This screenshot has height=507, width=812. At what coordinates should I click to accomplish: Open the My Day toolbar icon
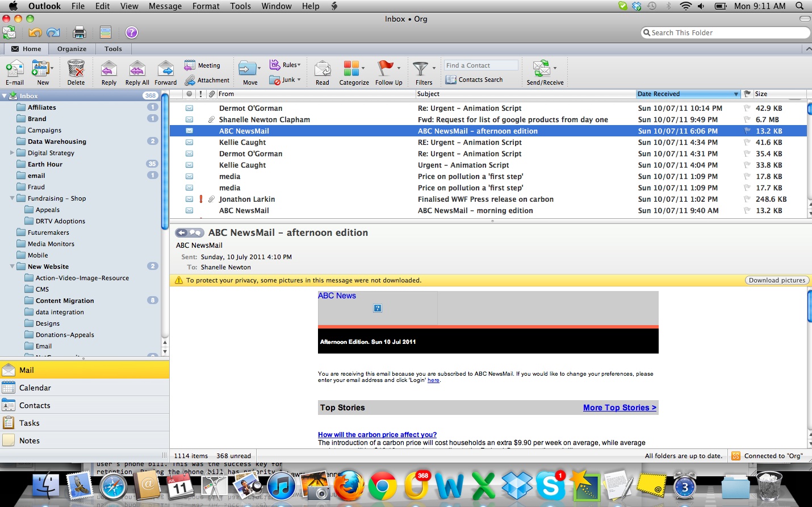pos(105,32)
